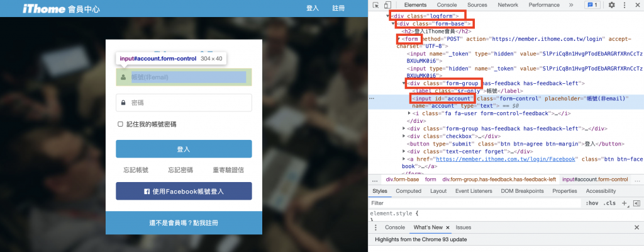Select the h2 登入iThome會員 DOM line
Viewport: 644px width, 252px height.
coord(436,31)
